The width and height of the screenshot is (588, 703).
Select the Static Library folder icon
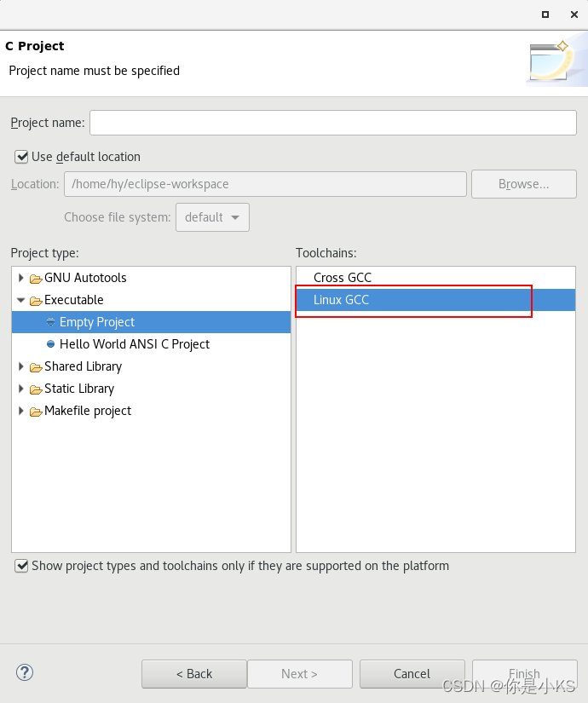tap(36, 389)
